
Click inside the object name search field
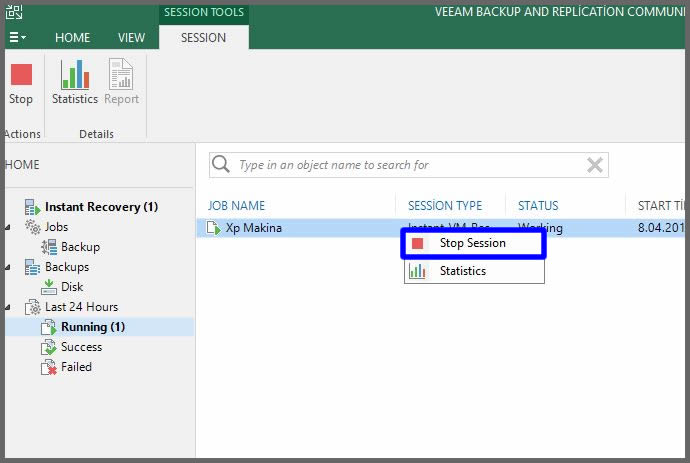(x=409, y=165)
